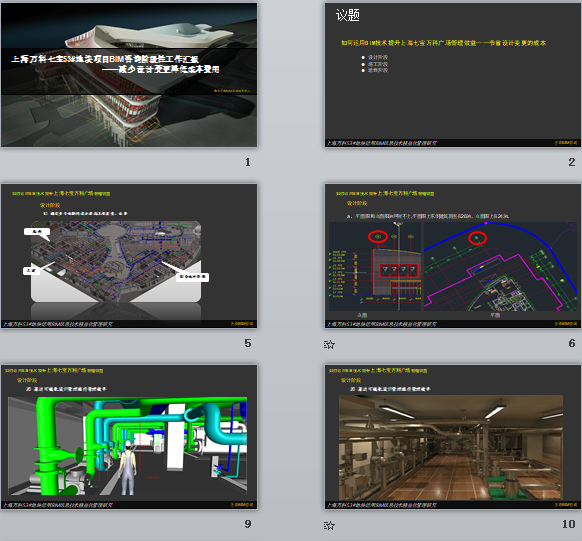Click the slide number 2 label

click(x=572, y=162)
